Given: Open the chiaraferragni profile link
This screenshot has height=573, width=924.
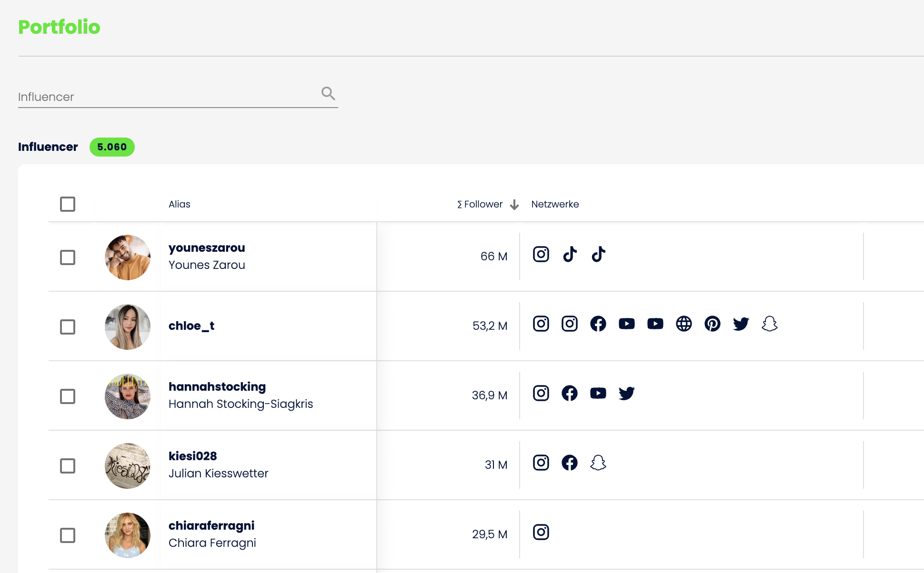Looking at the screenshot, I should (211, 525).
